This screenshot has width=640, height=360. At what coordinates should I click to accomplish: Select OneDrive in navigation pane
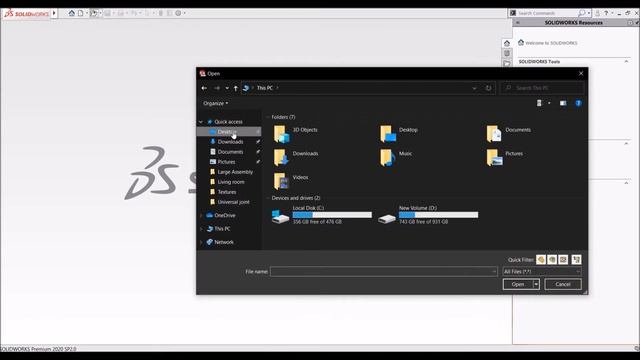[224, 215]
